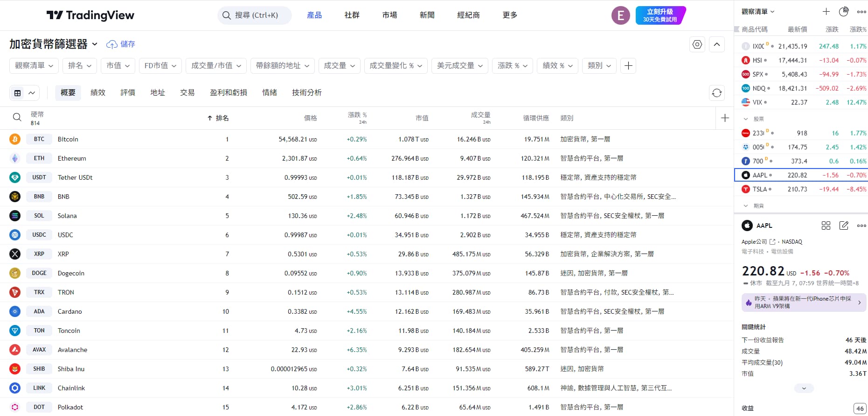Viewport: 868px width, 416px height.
Task: Open the FD市值 filter dropdown
Action: [x=160, y=66]
